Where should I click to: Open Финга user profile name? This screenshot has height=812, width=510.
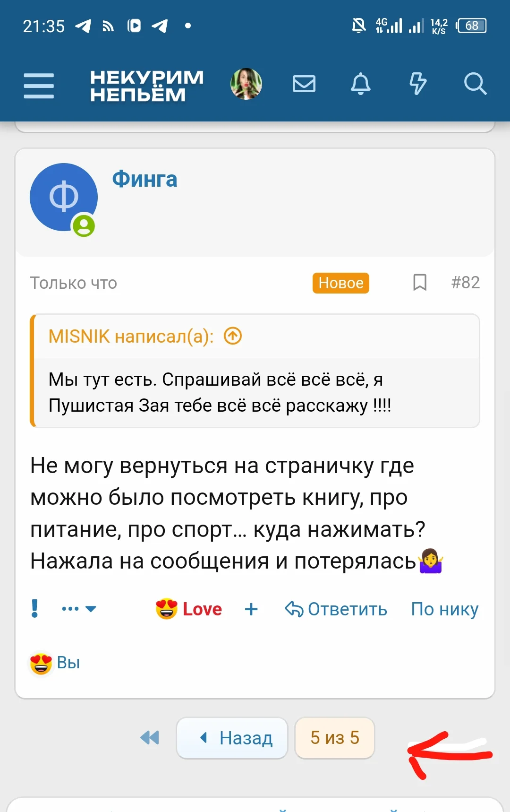[x=144, y=180]
